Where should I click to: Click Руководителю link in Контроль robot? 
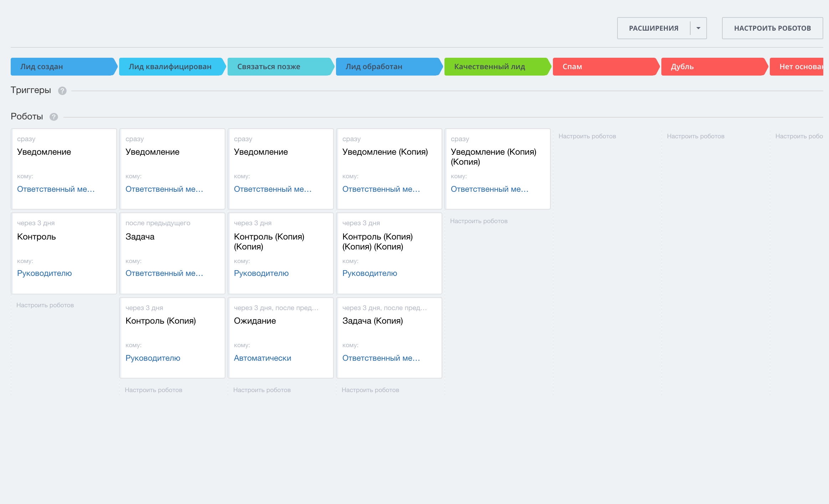(x=44, y=273)
